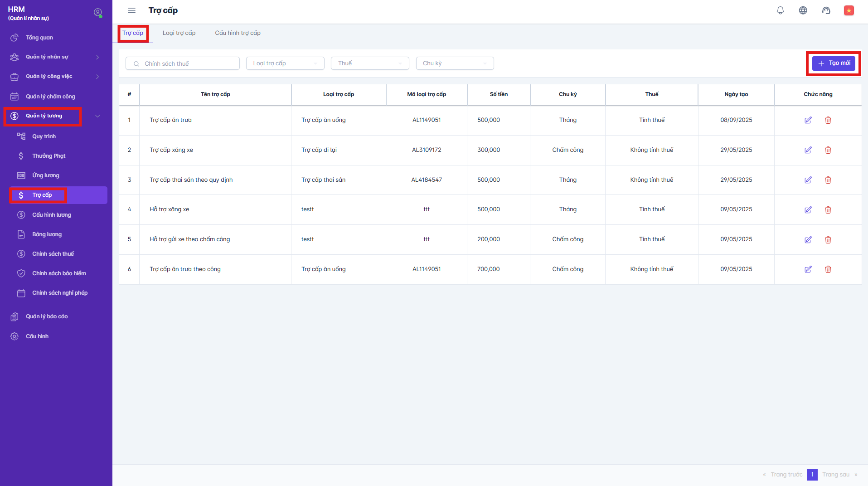The image size is (868, 486).
Task: Click the Tạo mới button
Action: pyautogui.click(x=834, y=63)
